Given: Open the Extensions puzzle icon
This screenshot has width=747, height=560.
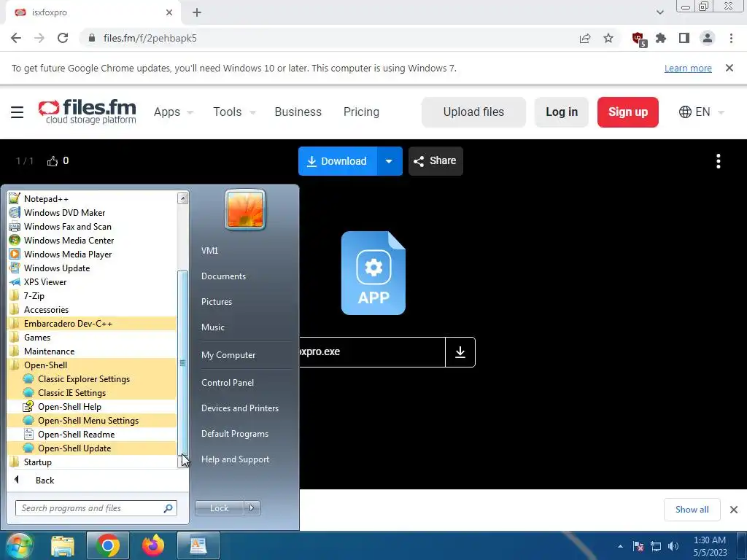Looking at the screenshot, I should tap(661, 38).
